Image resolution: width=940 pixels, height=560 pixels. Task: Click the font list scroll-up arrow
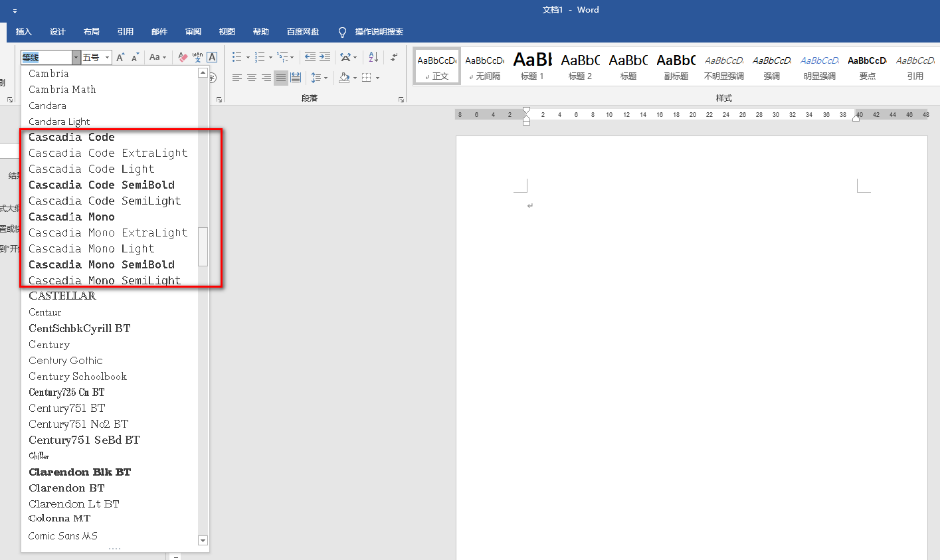click(203, 73)
